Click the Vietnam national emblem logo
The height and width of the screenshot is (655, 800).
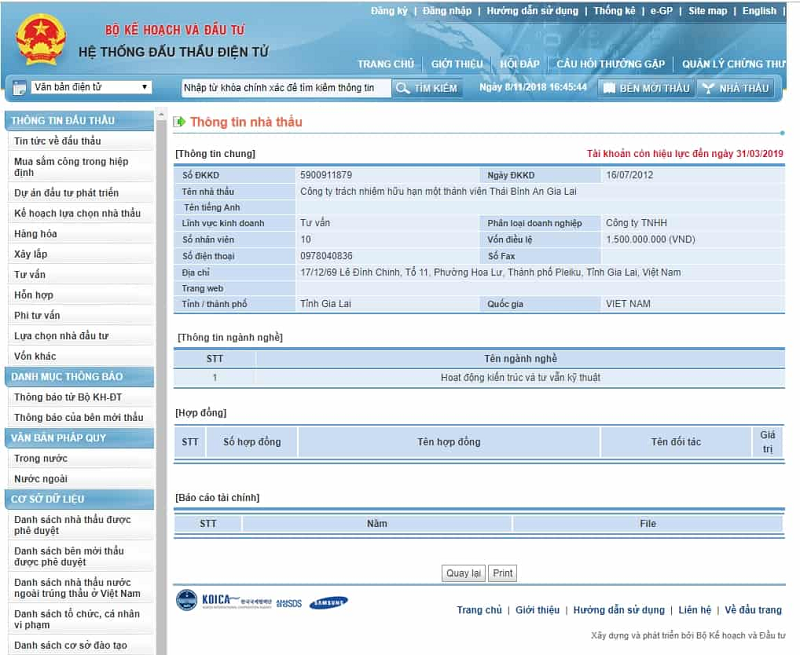[40, 39]
